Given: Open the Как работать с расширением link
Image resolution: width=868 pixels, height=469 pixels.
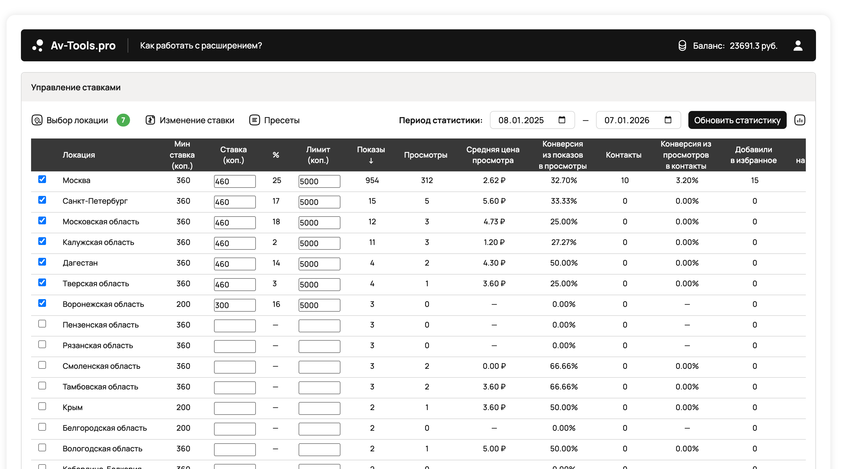Looking at the screenshot, I should (201, 45).
